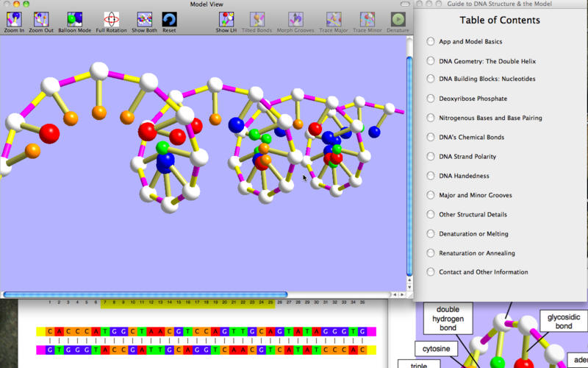The height and width of the screenshot is (368, 588).
Task: Click the 'double hydrogen bond' label
Action: 448,319
